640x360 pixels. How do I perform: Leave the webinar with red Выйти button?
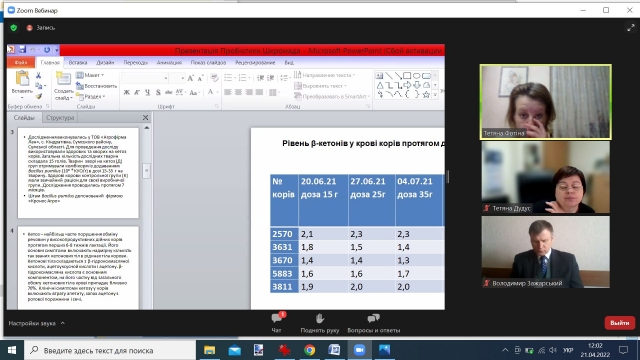620,322
